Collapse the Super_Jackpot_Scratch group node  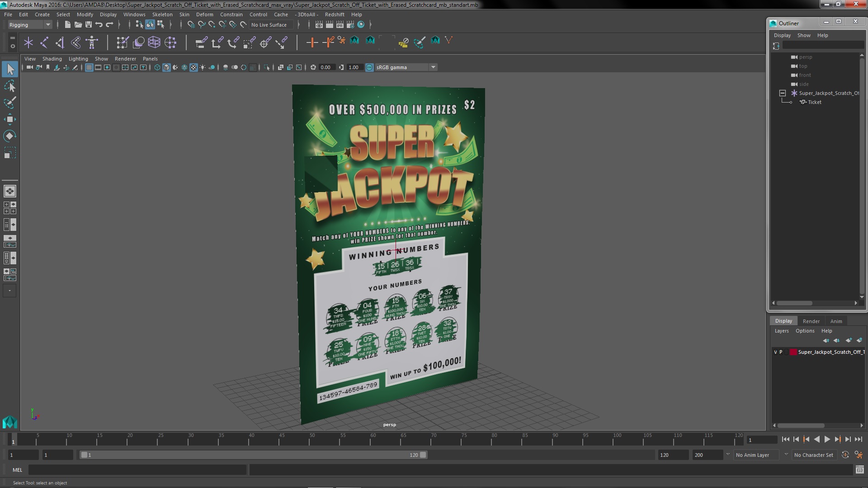[783, 93]
